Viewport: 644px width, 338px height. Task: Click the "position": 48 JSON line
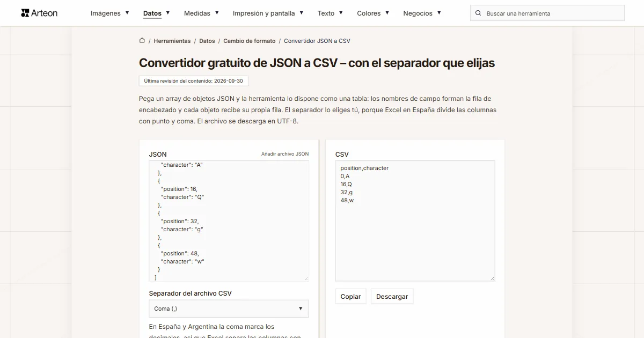[x=180, y=253]
